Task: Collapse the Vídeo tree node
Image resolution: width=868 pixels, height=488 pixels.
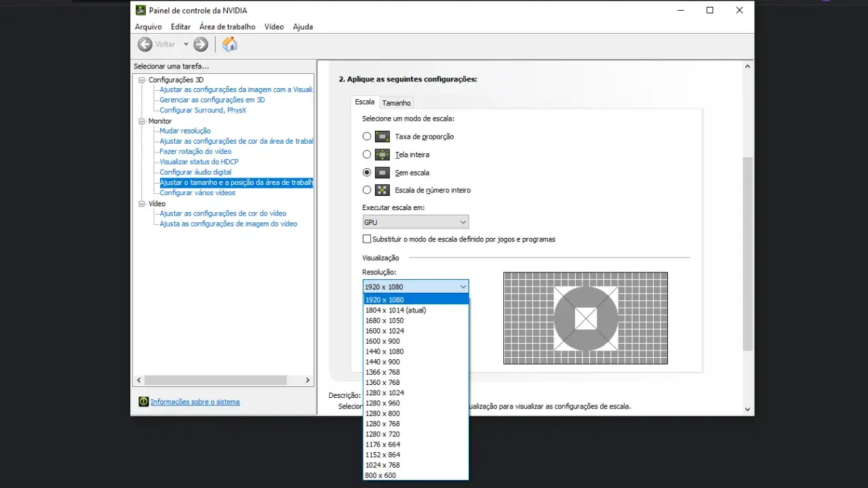Action: coord(142,204)
